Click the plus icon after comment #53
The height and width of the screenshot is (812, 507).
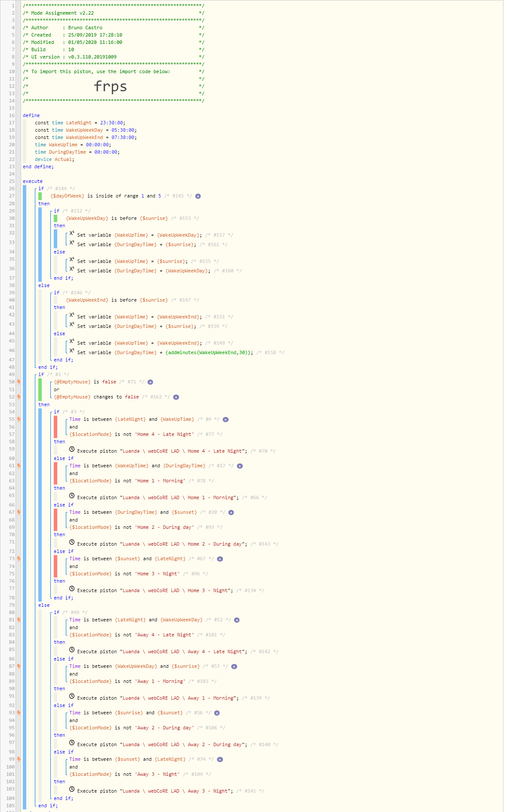coord(234,667)
